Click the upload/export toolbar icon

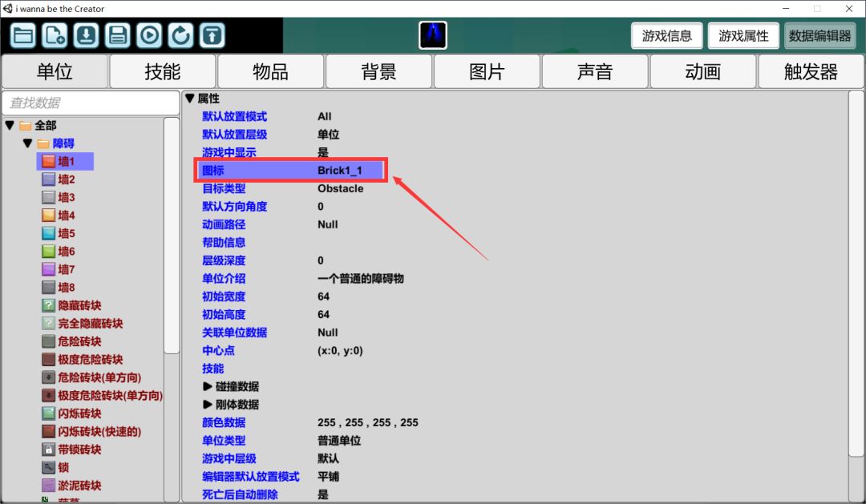coord(212,35)
